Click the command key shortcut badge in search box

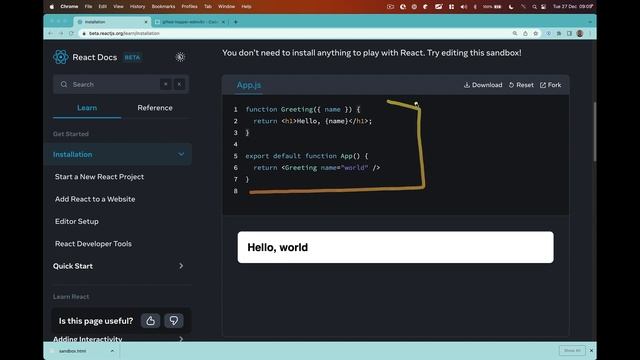(x=165, y=84)
